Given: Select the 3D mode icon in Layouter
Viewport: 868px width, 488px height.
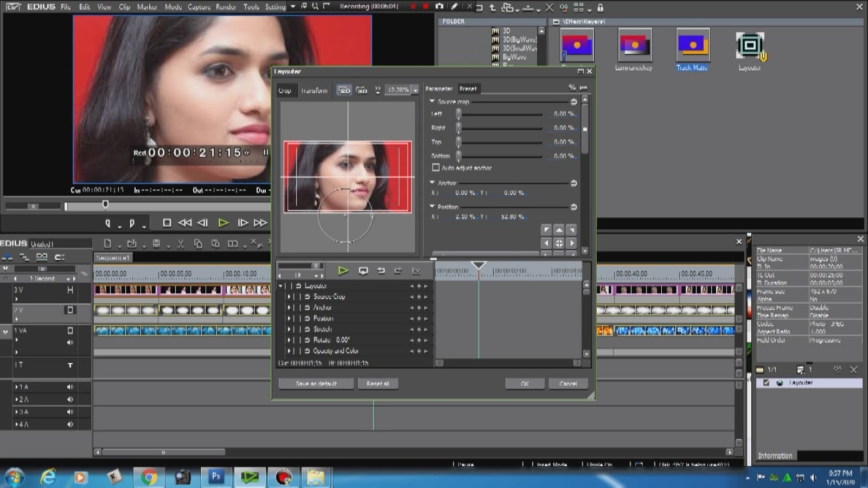Looking at the screenshot, I should pyautogui.click(x=361, y=90).
